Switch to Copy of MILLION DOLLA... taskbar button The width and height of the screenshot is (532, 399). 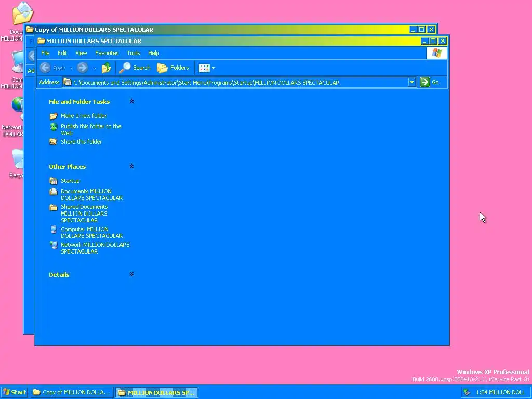[x=72, y=393]
